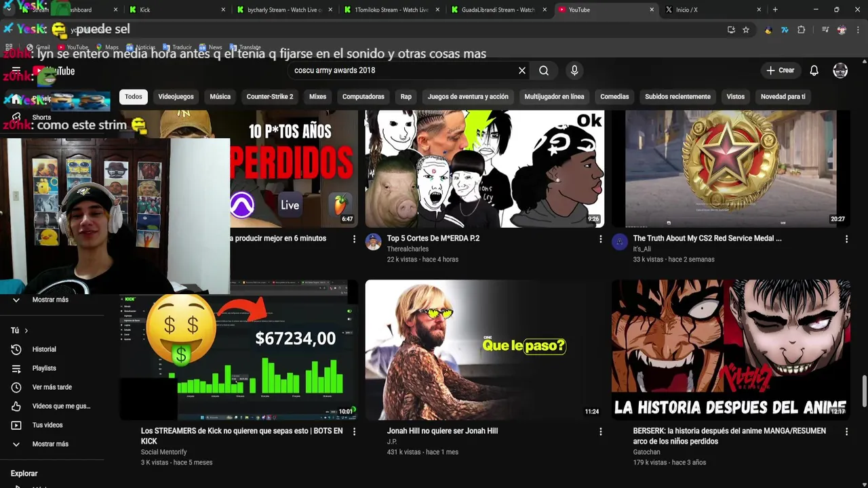Open Shorts in sidebar

click(41, 117)
